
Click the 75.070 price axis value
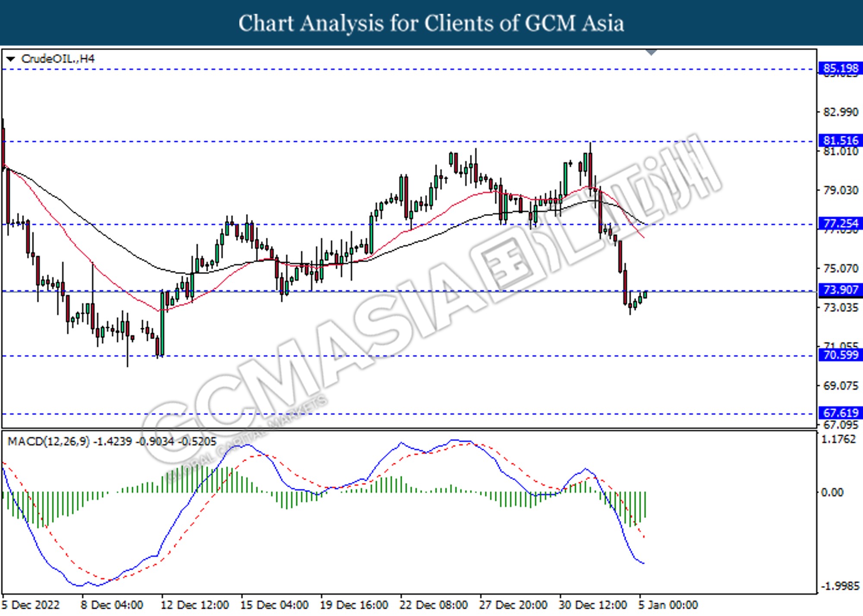[x=841, y=268]
